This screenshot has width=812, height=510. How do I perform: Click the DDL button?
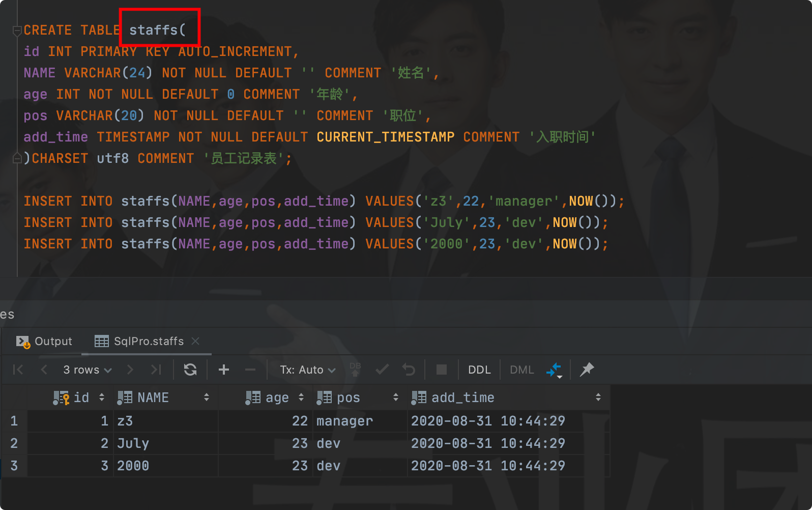[479, 370]
